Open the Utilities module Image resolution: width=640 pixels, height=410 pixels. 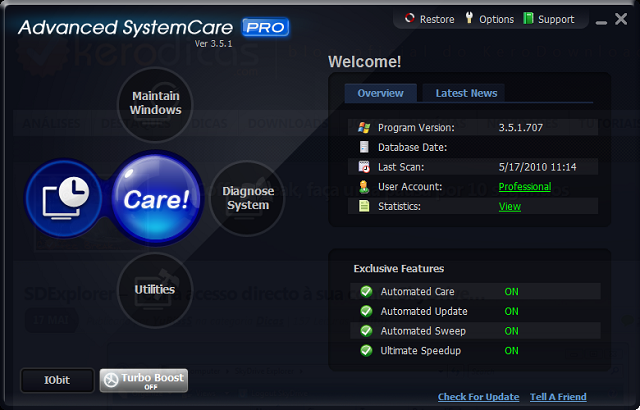tap(155, 290)
